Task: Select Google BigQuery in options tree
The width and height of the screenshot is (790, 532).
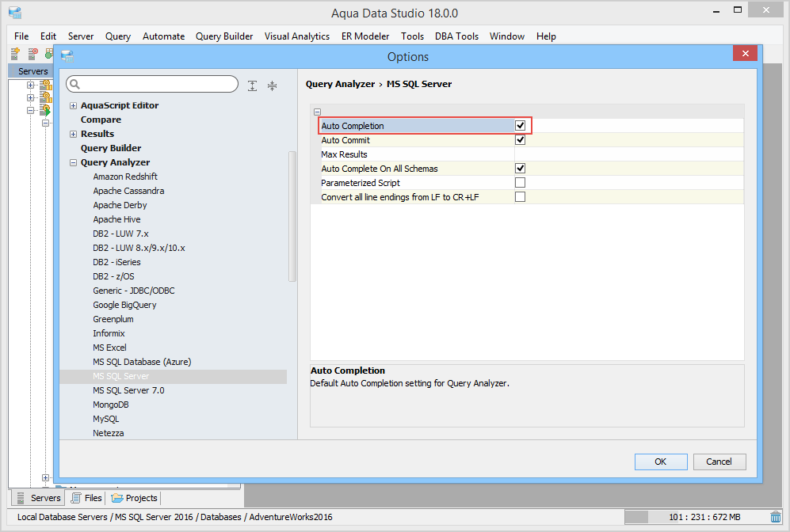Action: pyautogui.click(x=124, y=305)
